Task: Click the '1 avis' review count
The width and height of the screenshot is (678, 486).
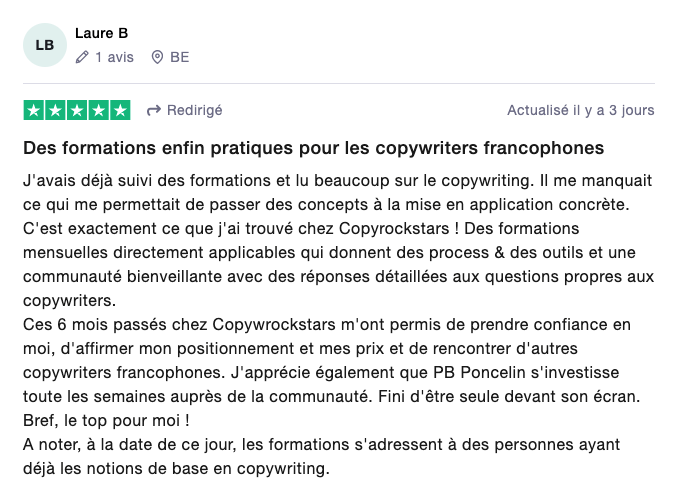Action: coord(114,57)
